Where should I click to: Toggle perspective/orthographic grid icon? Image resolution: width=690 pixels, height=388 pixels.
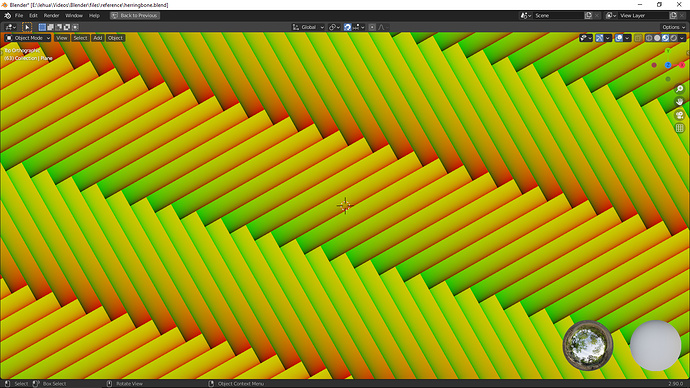pos(680,128)
